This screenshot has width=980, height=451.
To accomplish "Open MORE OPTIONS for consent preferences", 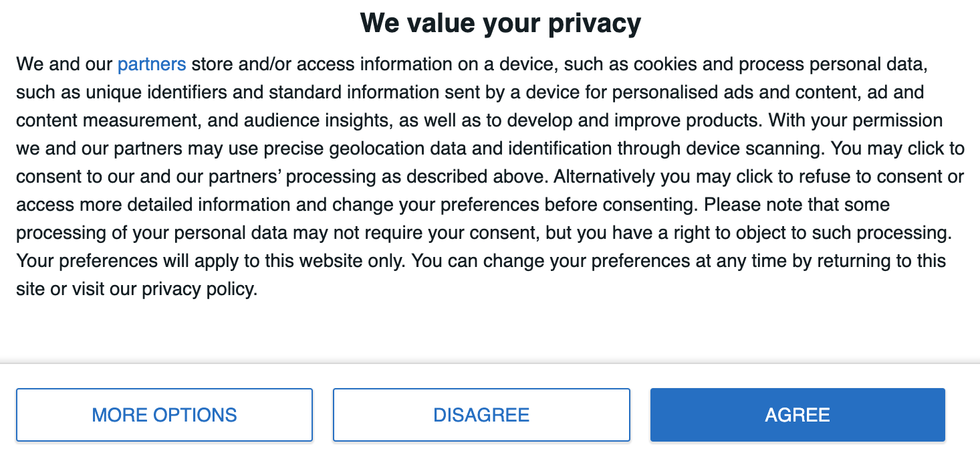I will (x=164, y=415).
